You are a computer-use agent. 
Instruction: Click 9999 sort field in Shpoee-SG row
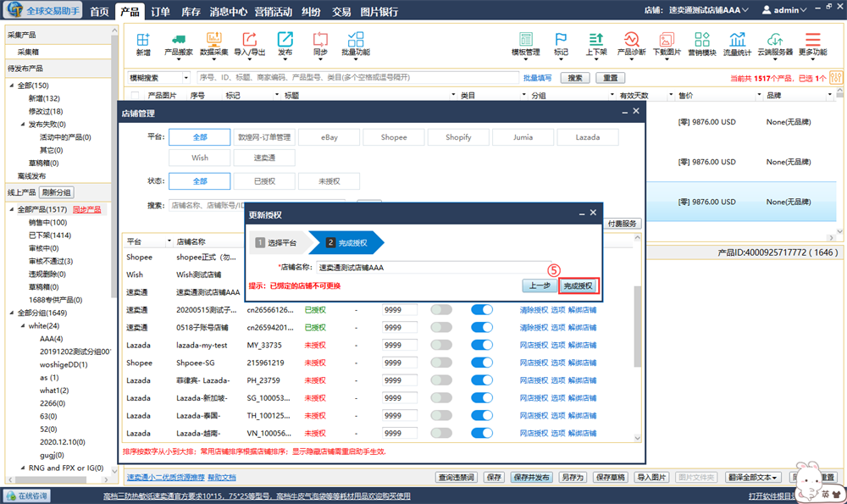click(400, 363)
